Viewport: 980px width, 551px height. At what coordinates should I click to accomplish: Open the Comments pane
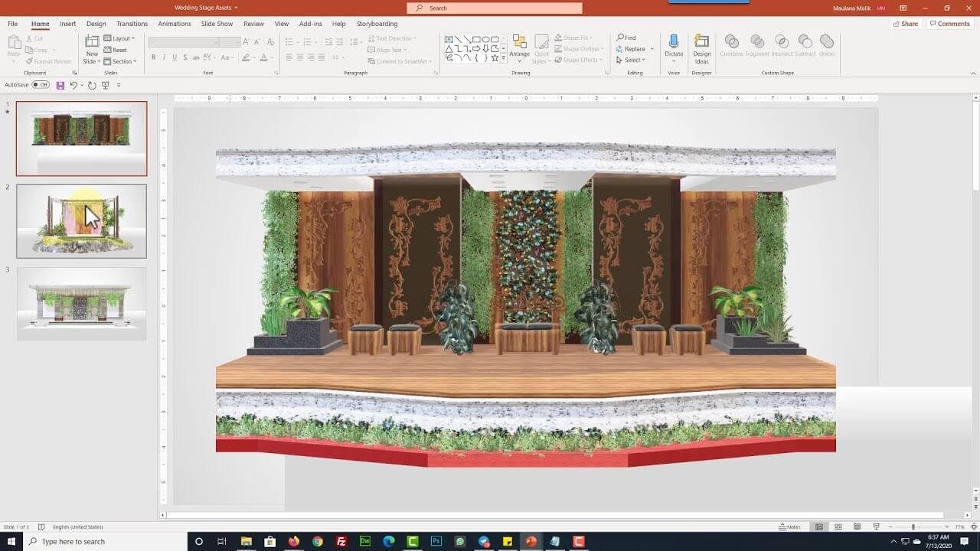tap(949, 24)
